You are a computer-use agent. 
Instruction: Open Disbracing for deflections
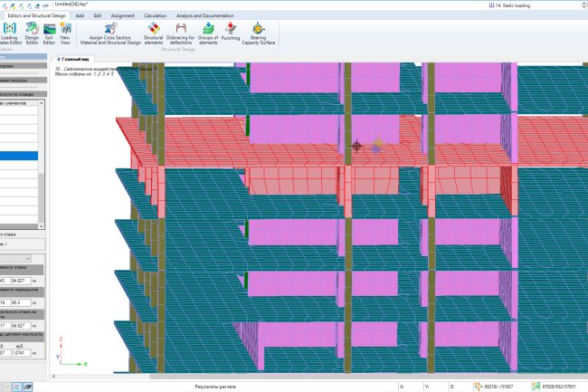[180, 33]
